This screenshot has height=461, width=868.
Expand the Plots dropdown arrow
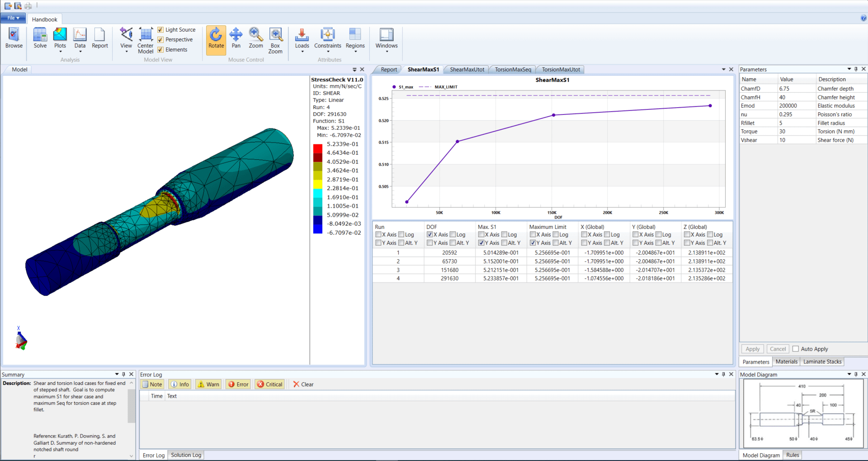pyautogui.click(x=61, y=52)
